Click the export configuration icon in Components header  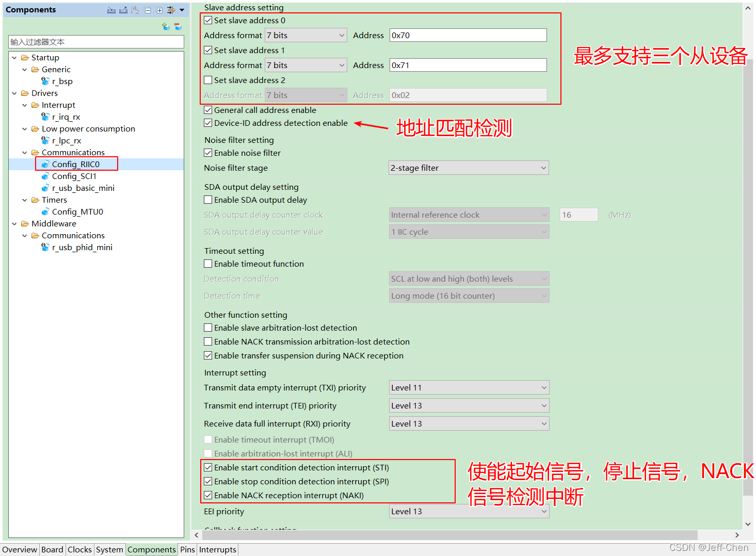tap(123, 10)
